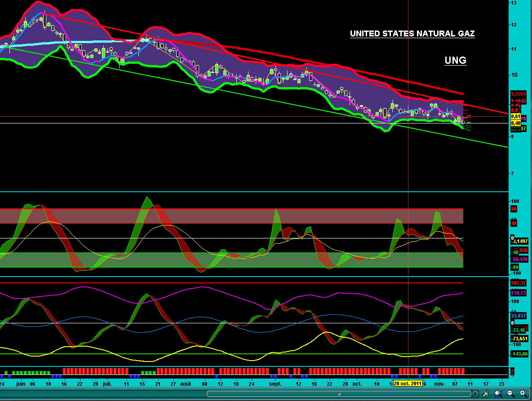Click the yellow -73,651 indicator value
This screenshot has height=401, width=532.
point(519,339)
